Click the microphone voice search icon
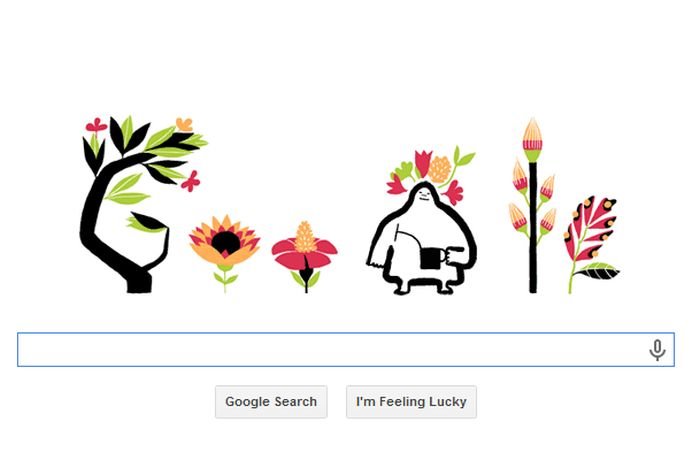 pyautogui.click(x=657, y=350)
